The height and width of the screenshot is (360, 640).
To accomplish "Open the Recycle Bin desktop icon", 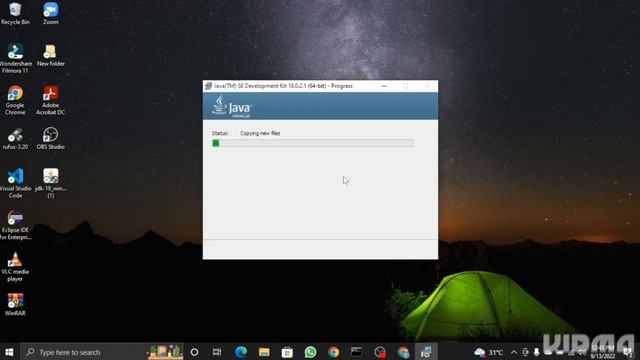I will 15,13.
